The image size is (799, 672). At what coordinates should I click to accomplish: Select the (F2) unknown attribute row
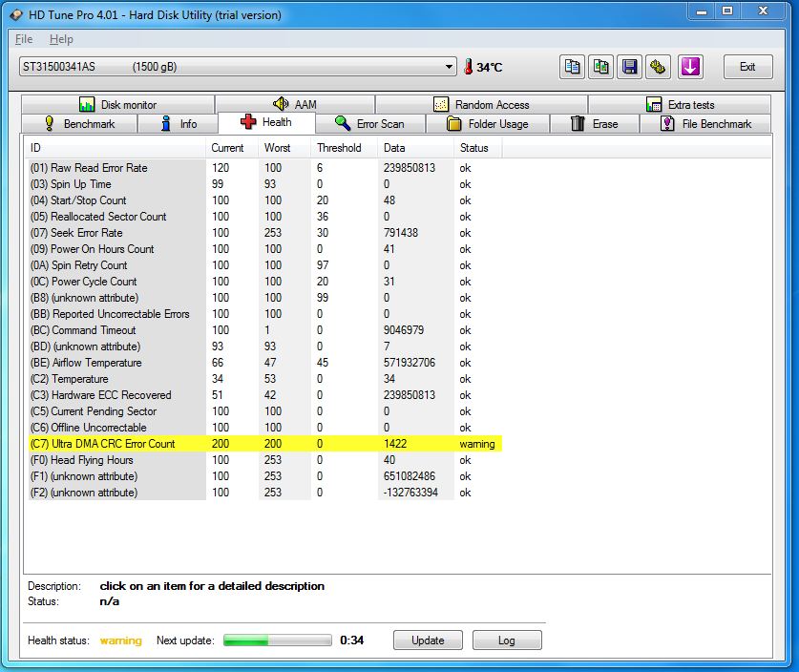pos(265,493)
